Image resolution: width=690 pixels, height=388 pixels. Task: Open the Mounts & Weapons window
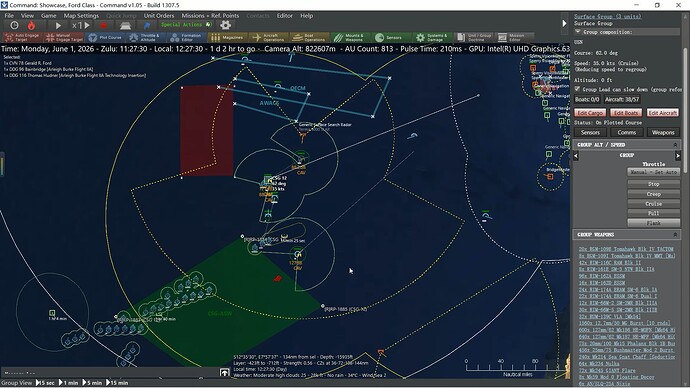pyautogui.click(x=351, y=37)
